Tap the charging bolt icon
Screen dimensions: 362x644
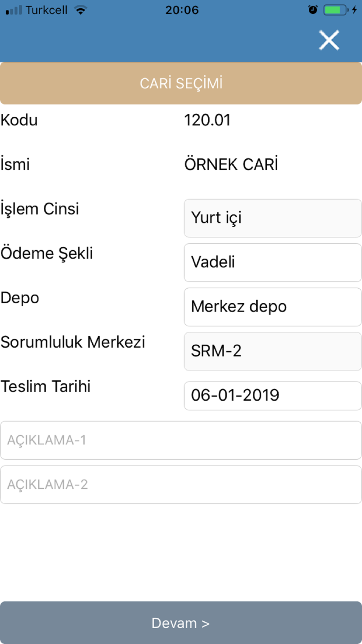[x=354, y=10]
